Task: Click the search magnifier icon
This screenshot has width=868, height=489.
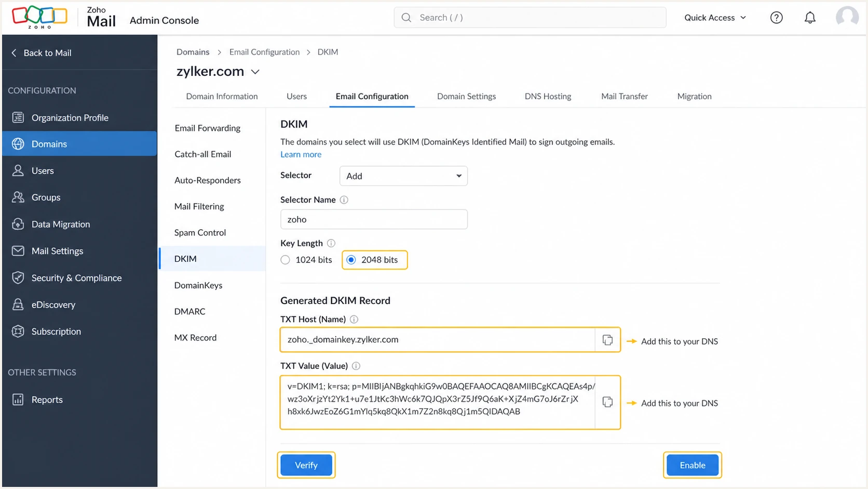Action: pyautogui.click(x=406, y=18)
